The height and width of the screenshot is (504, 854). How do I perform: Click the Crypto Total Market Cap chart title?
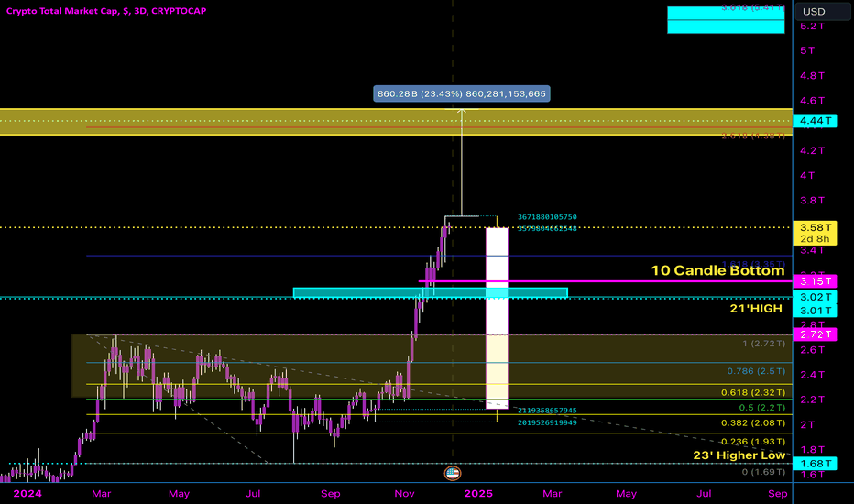106,10
